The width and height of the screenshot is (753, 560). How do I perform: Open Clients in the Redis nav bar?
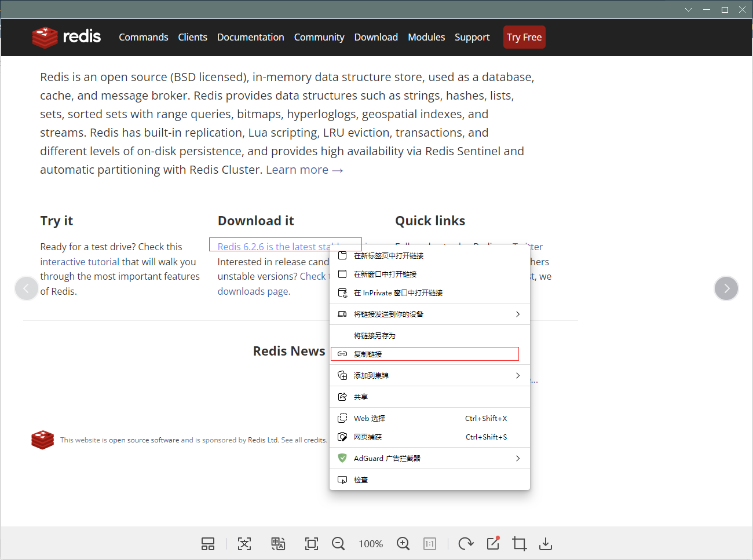(x=192, y=37)
